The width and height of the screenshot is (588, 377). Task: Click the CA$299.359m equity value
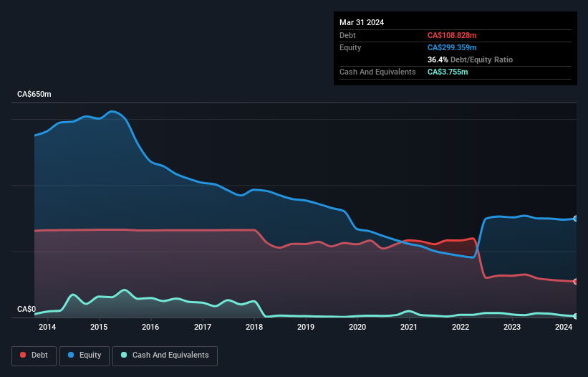[452, 47]
